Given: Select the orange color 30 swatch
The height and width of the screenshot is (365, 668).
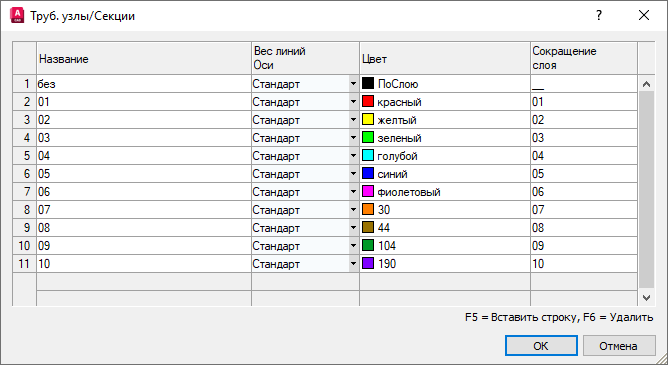Looking at the screenshot, I should coord(368,209).
